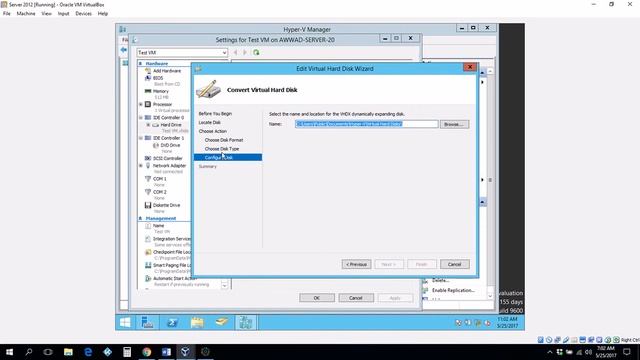Open VirtualBox Help menu

102,13
